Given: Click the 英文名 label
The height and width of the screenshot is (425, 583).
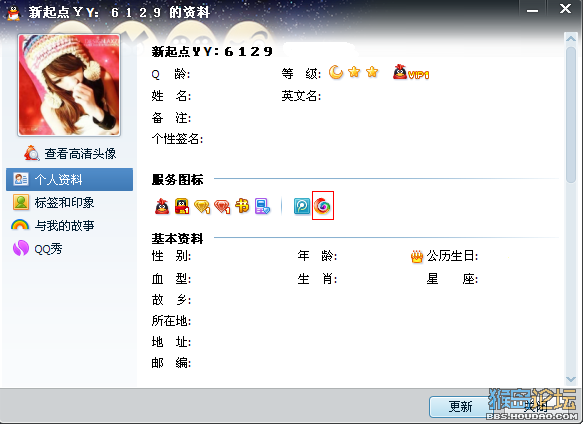Looking at the screenshot, I should coord(301,96).
